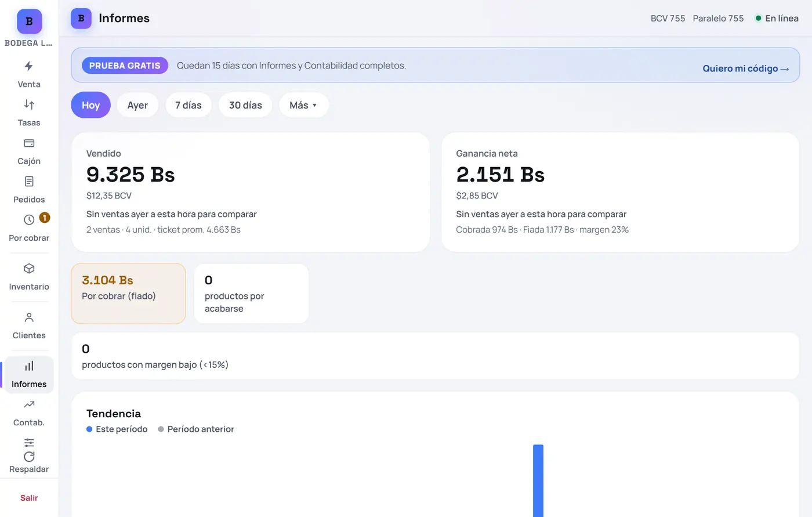The image size is (812, 517).
Task: Click the 2.151 Bs Ganancia neta amount
Action: coord(501,175)
